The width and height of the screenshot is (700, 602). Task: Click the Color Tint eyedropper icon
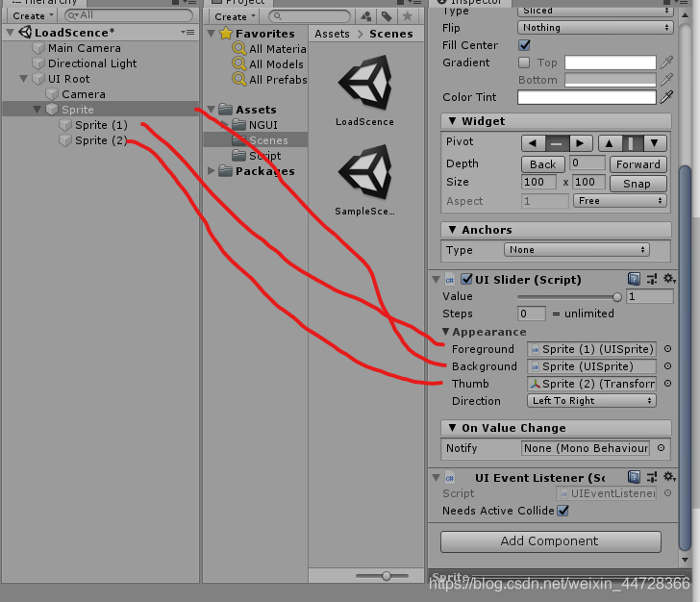click(666, 97)
